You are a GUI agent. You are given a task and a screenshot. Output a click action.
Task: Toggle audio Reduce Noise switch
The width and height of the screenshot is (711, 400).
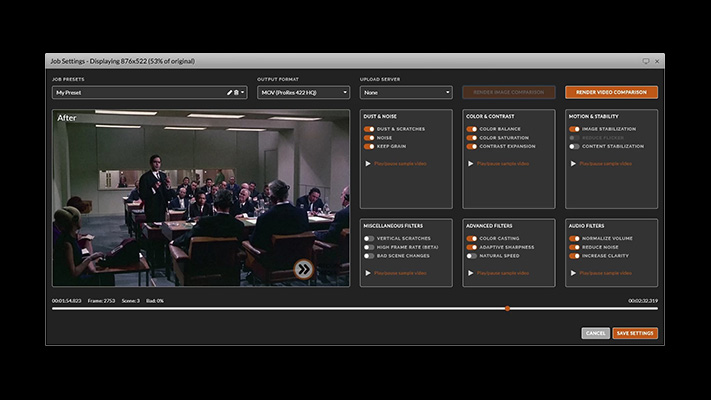click(x=575, y=247)
